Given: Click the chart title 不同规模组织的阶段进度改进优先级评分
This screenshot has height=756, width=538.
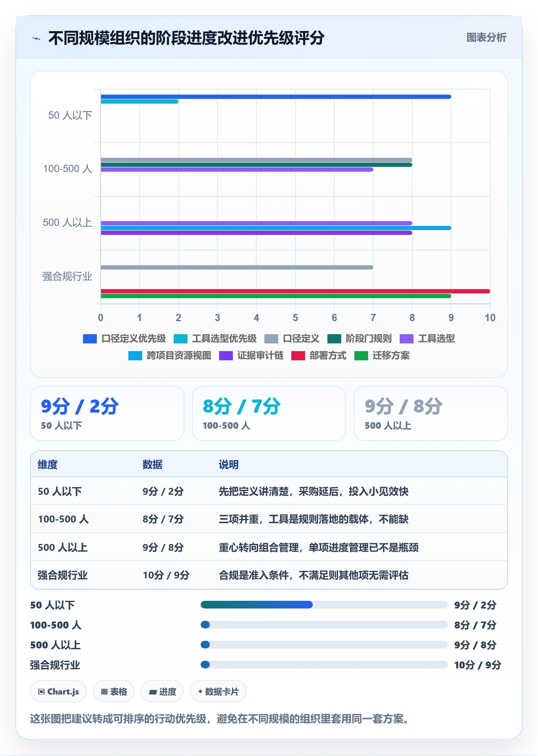Looking at the screenshot, I should click(x=186, y=38).
